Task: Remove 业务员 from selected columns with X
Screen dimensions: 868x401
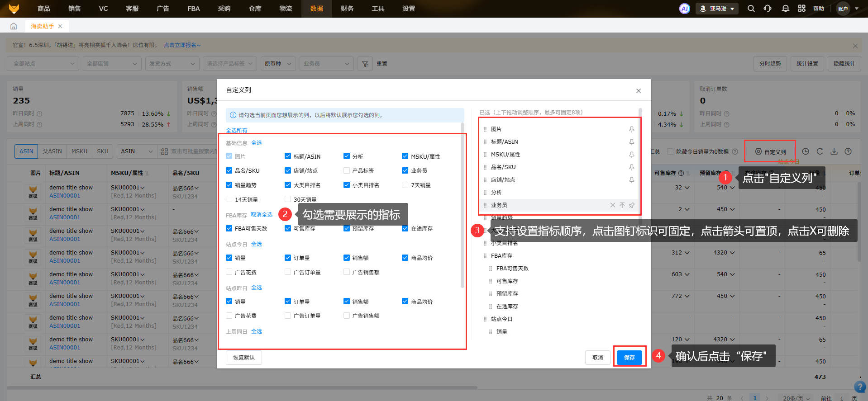Action: coord(612,205)
